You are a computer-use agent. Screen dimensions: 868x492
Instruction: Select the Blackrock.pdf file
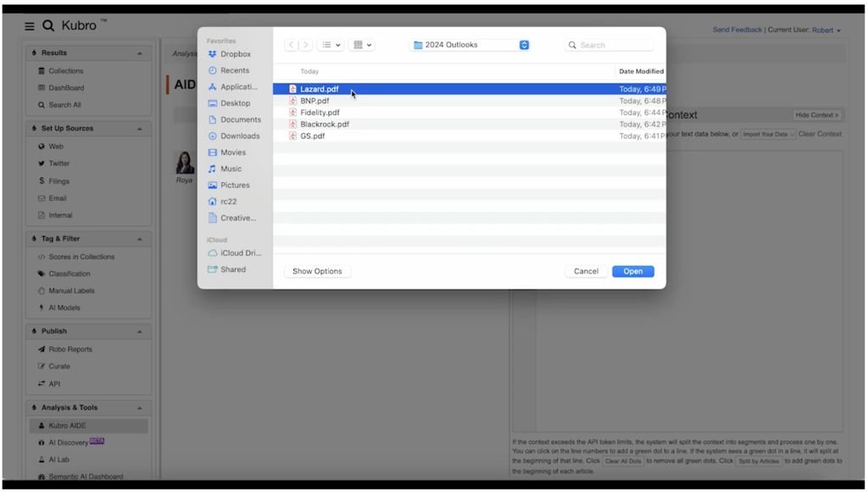469,124
